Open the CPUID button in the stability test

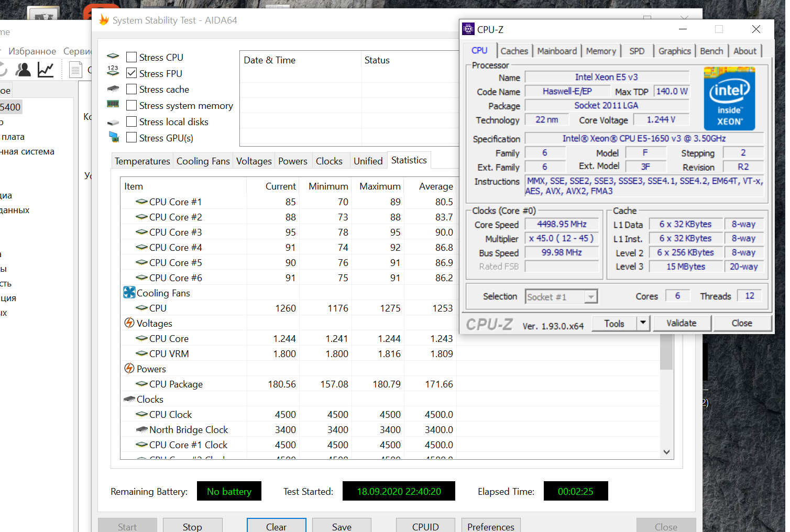pyautogui.click(x=425, y=526)
